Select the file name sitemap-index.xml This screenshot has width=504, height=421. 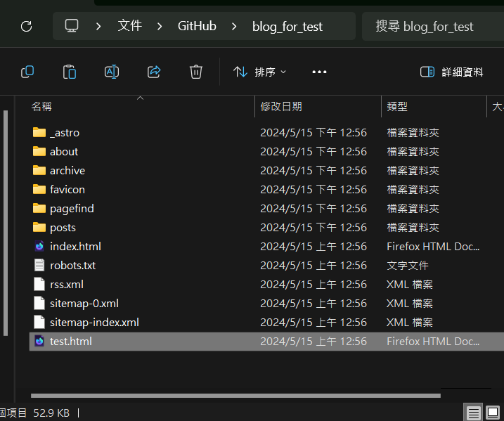(94, 323)
